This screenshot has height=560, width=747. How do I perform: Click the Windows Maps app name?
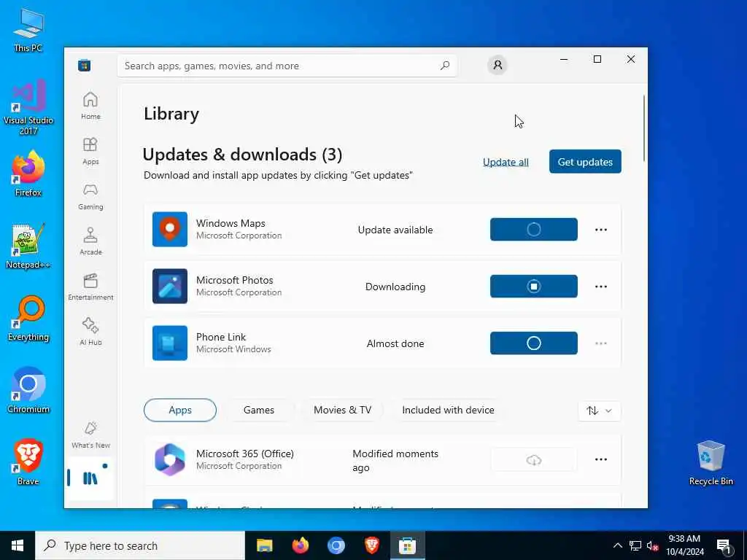(x=231, y=223)
